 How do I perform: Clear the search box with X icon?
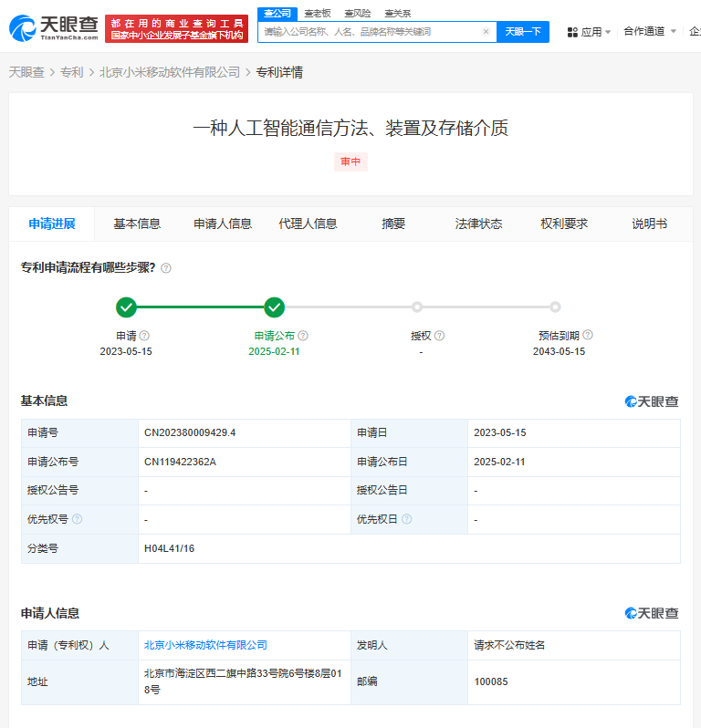click(x=486, y=32)
